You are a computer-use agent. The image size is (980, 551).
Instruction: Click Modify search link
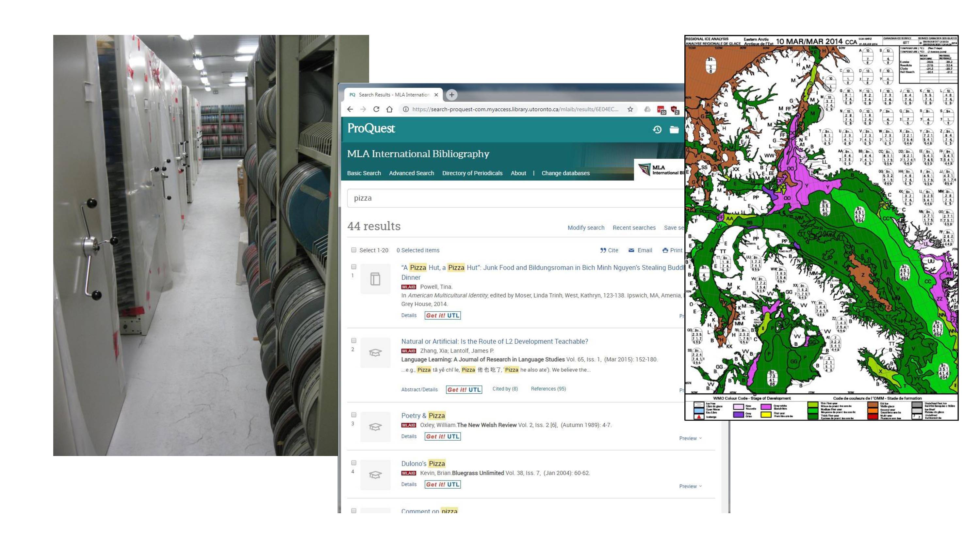click(x=586, y=228)
